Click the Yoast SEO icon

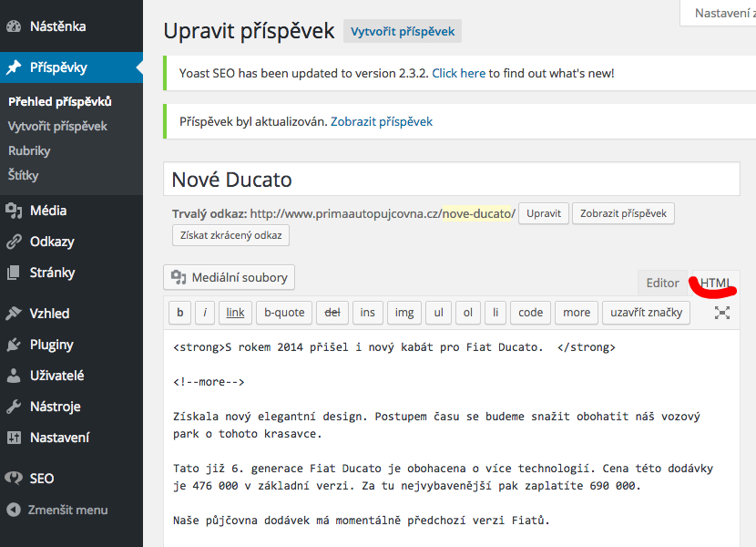coord(14,479)
